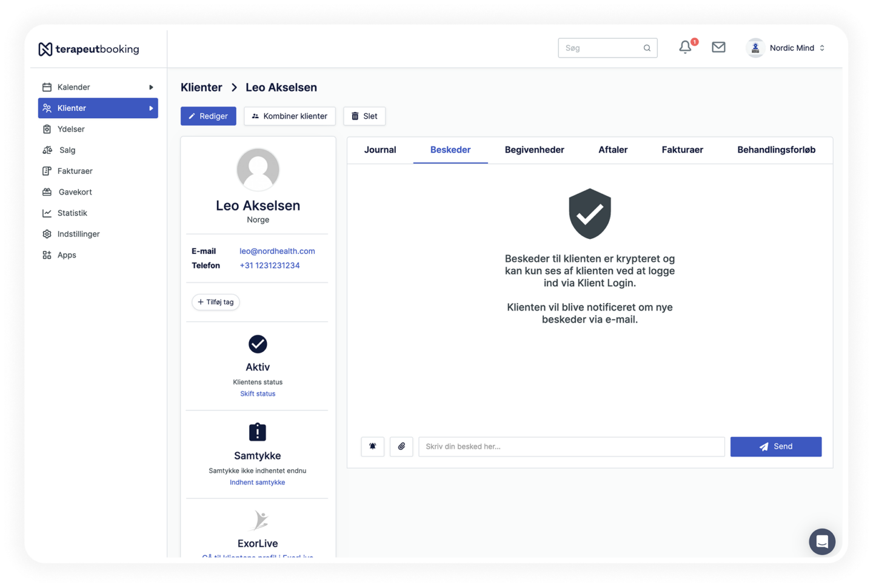Focus the message input field
873x588 pixels.
pos(571,447)
